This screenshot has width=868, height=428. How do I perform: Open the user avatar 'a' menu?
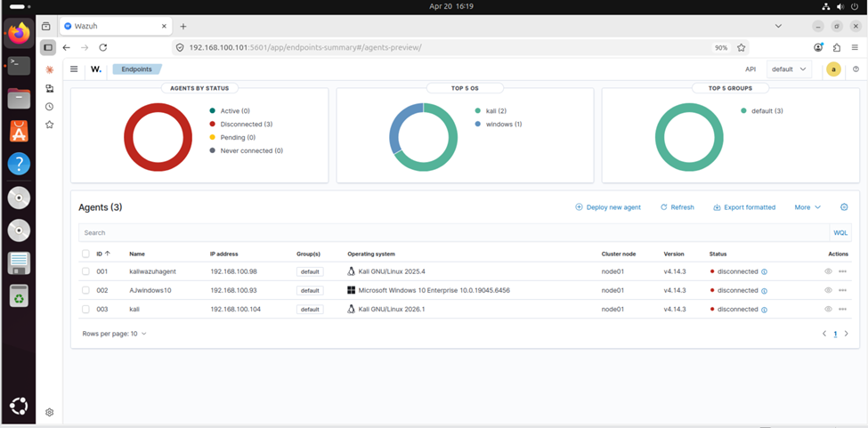click(833, 69)
